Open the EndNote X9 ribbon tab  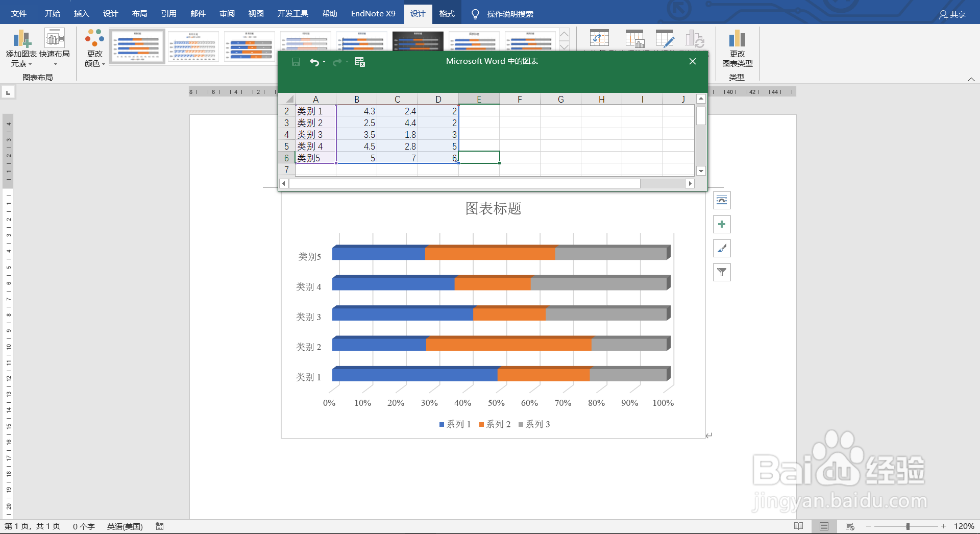pyautogui.click(x=373, y=14)
